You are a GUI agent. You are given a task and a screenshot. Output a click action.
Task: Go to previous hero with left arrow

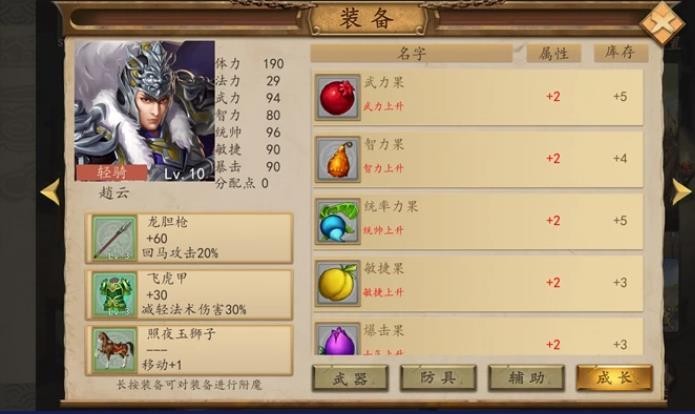[50, 192]
